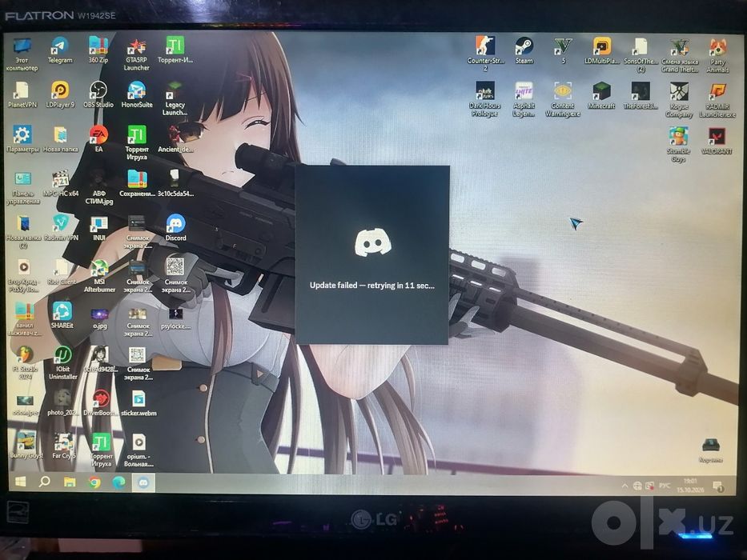Image resolution: width=747 pixels, height=560 pixels.
Task: Open the Dark Hours Prologue shortcut
Action: (x=484, y=99)
